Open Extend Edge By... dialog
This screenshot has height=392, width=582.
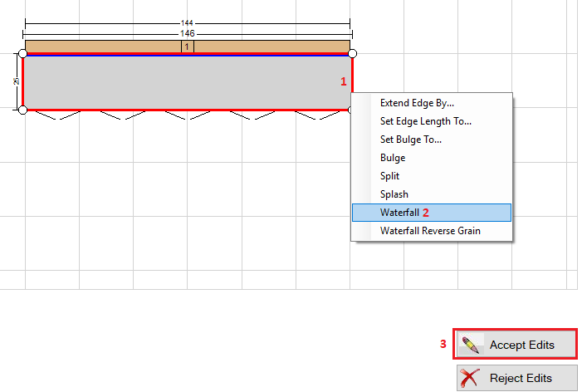coord(417,103)
